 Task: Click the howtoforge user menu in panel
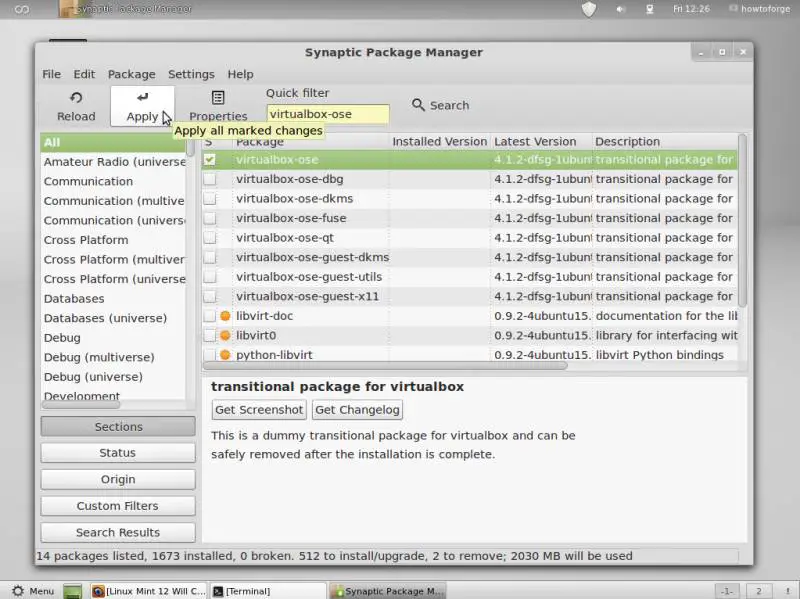click(760, 9)
